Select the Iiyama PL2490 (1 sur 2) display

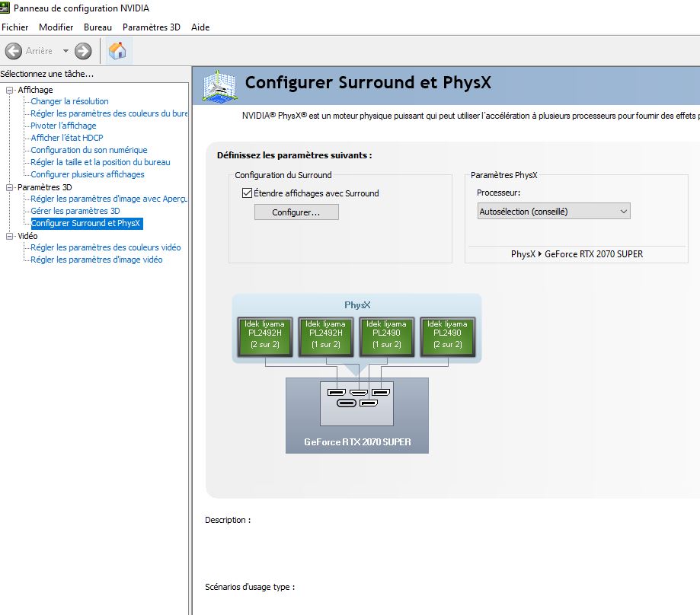pyautogui.click(x=387, y=336)
